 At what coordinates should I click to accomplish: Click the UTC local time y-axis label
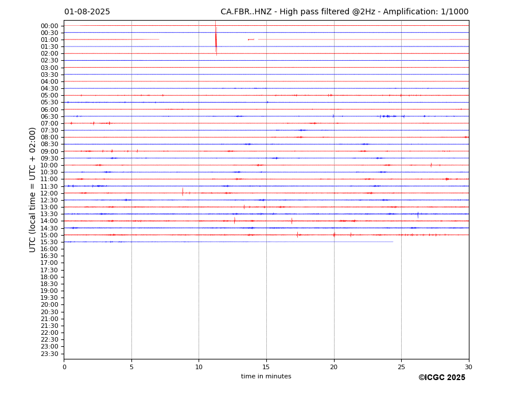[x=32, y=190]
